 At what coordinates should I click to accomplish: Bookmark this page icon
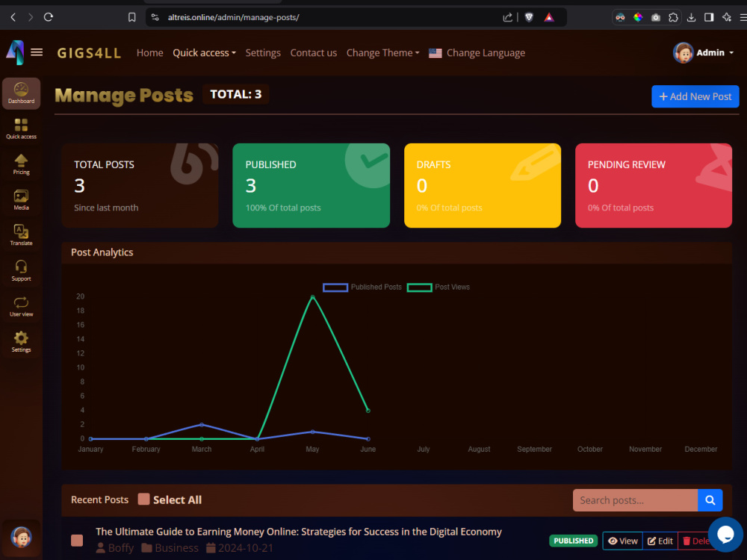coord(132,18)
